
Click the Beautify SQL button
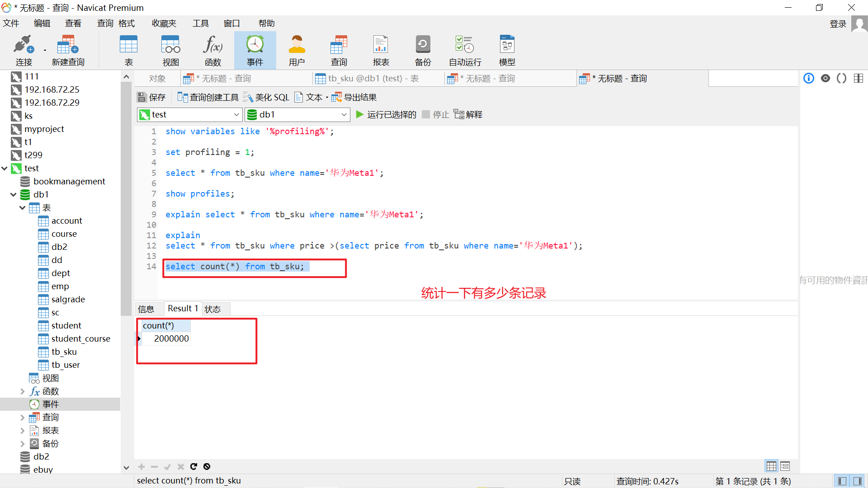[x=266, y=97]
